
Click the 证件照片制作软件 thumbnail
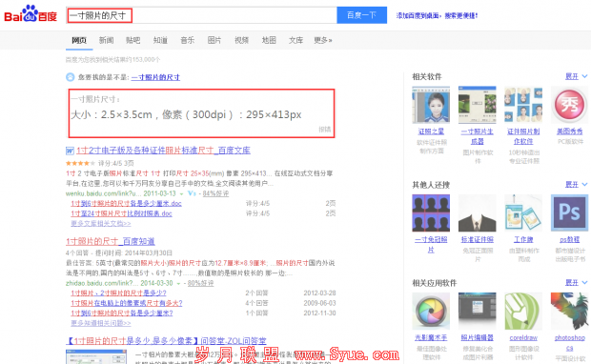[x=523, y=105]
